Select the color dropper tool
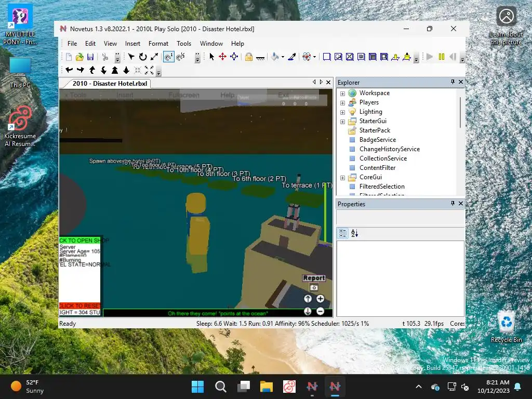 (x=292, y=57)
